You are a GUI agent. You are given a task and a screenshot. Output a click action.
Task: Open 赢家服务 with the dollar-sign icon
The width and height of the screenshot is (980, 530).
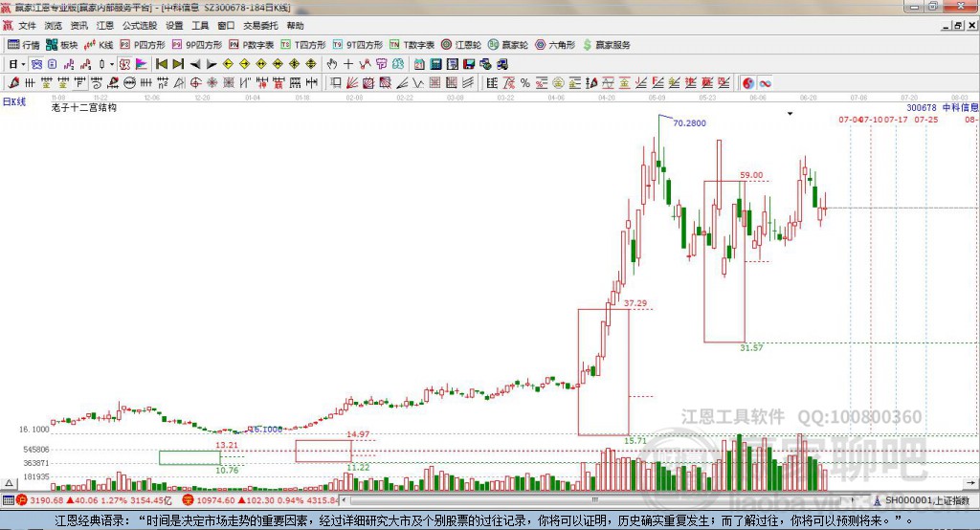point(606,44)
